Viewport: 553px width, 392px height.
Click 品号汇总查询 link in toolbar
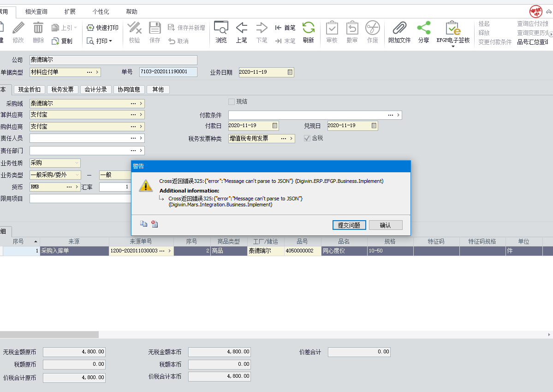pos(533,42)
